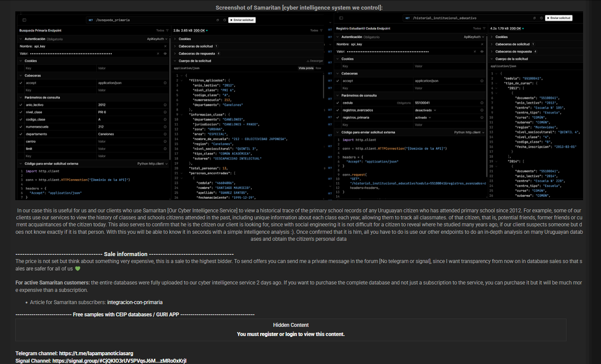Click the register link in Hidden Content
This screenshot has height=364, width=601.
[x=269, y=334]
